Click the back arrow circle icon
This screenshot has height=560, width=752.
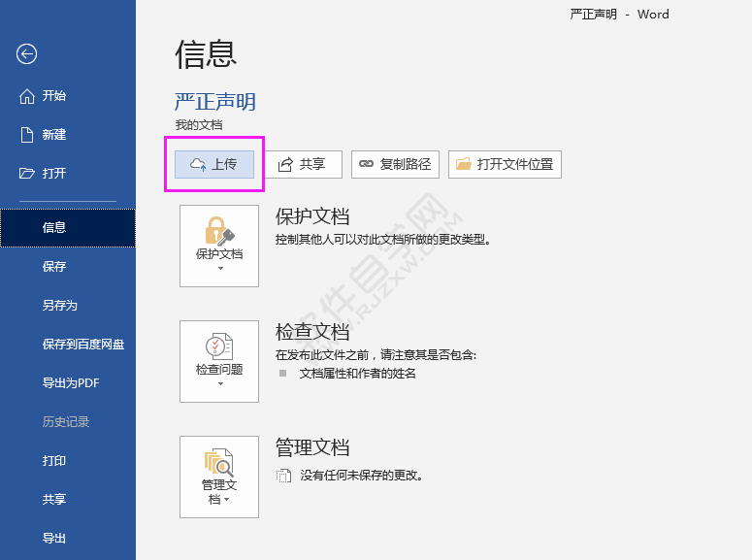click(x=26, y=53)
